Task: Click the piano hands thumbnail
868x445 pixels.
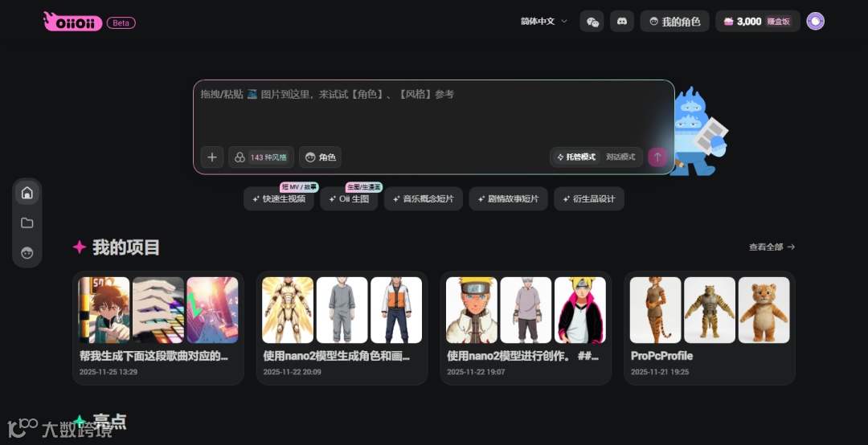Action: pos(158,310)
